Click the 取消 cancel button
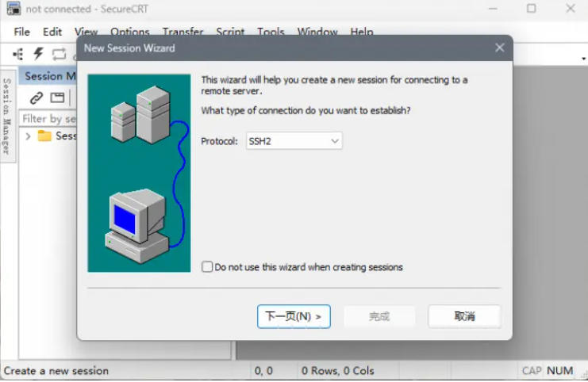This screenshot has height=382, width=588. point(464,316)
